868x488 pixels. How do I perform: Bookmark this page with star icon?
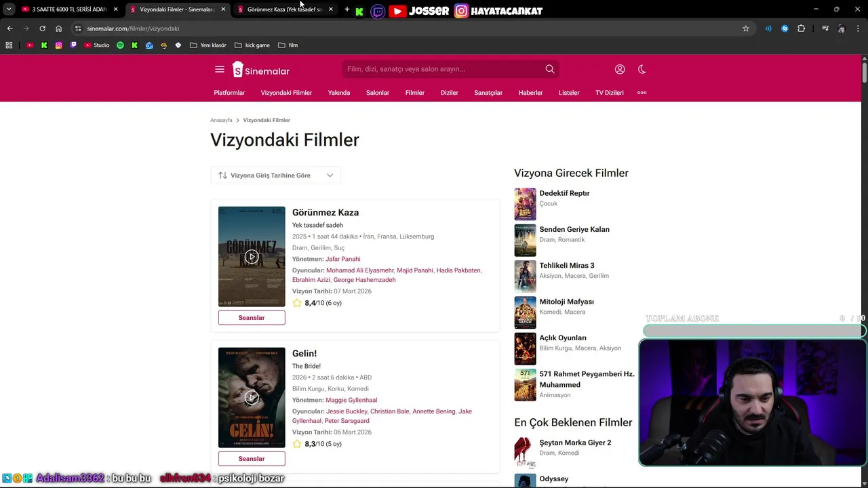(x=746, y=28)
